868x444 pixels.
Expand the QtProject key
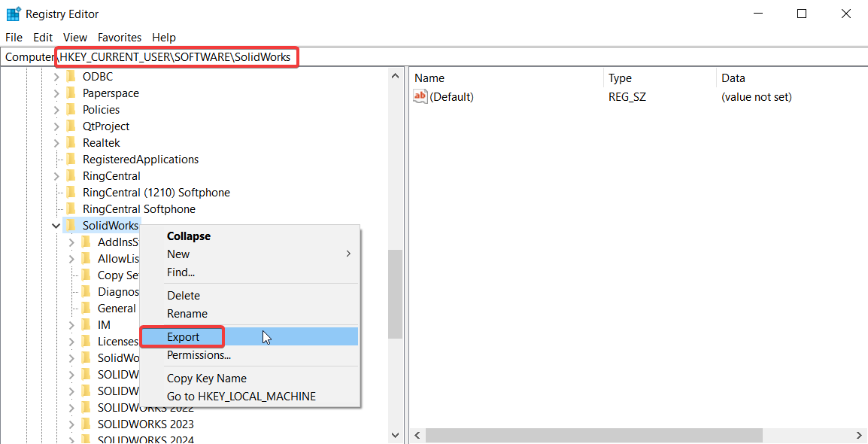click(56, 126)
